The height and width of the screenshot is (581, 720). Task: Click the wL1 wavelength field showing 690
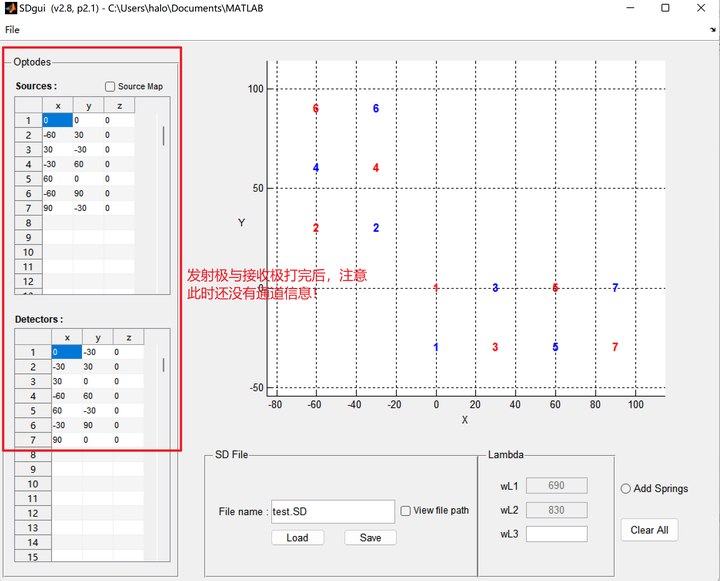click(557, 485)
